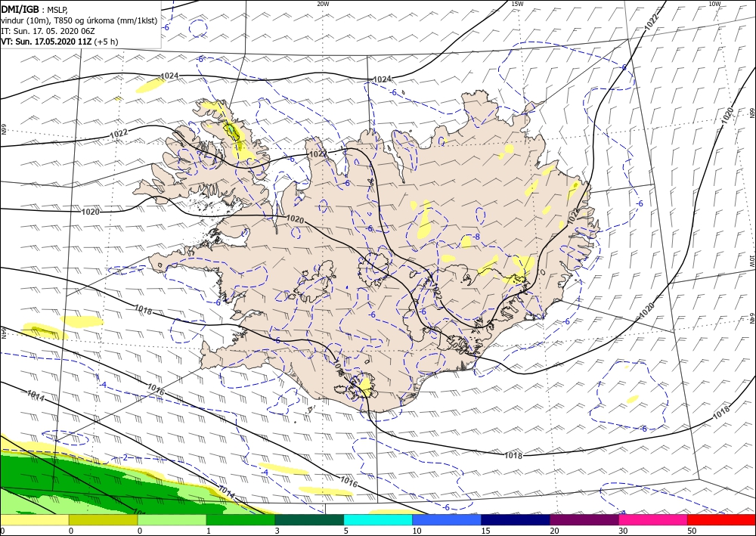Click the red legend swatch
The image size is (756, 536).
722,519
